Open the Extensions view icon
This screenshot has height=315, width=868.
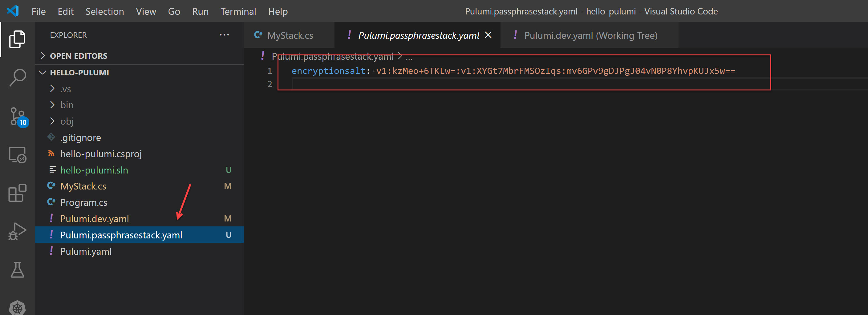point(17,193)
